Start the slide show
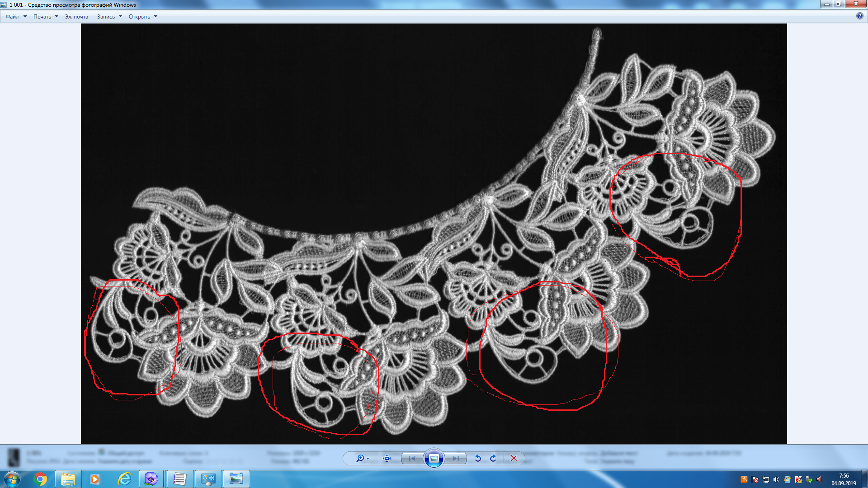Image resolution: width=868 pixels, height=488 pixels. pos(434,458)
